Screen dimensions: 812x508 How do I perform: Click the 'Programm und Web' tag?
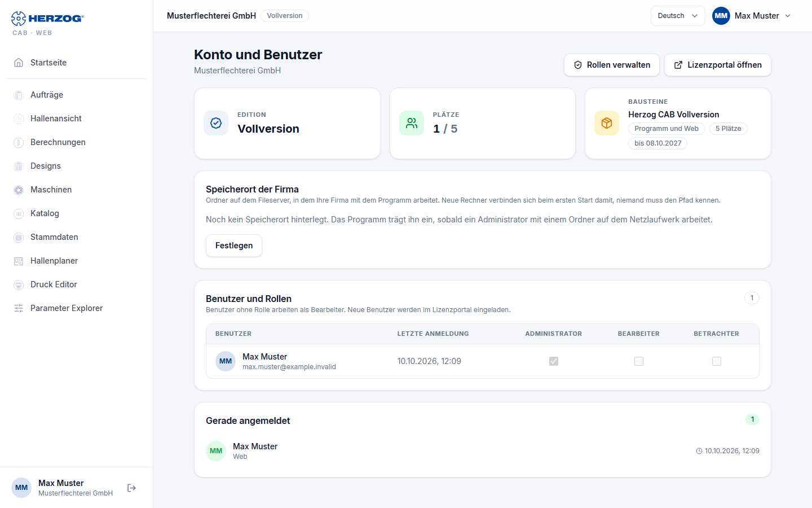point(667,129)
